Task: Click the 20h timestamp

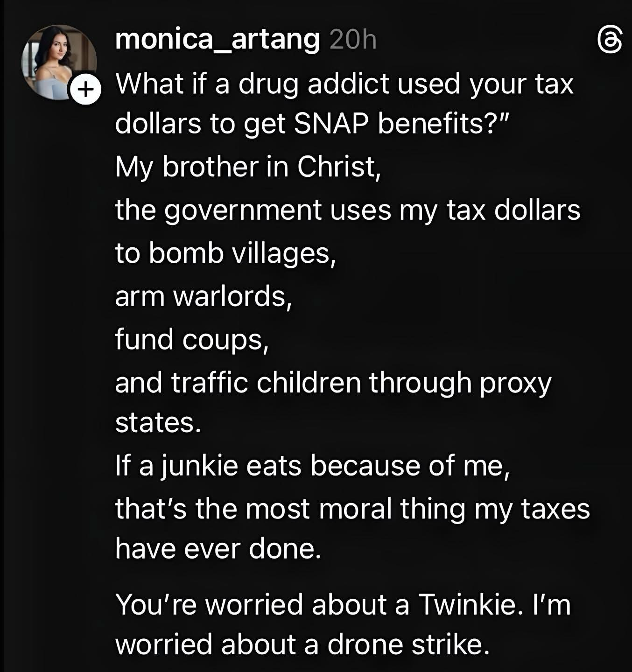Action: pyautogui.click(x=352, y=40)
